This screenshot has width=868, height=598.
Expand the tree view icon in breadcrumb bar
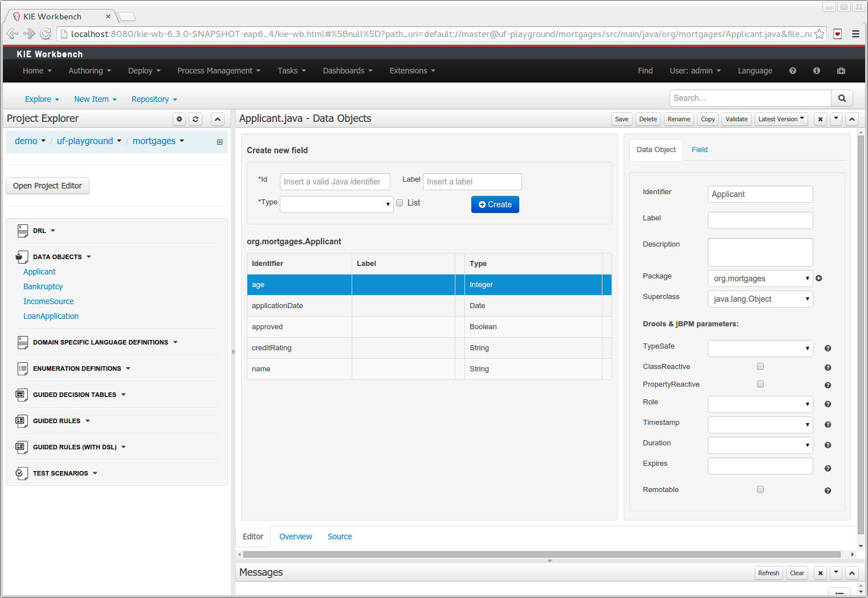(x=219, y=142)
